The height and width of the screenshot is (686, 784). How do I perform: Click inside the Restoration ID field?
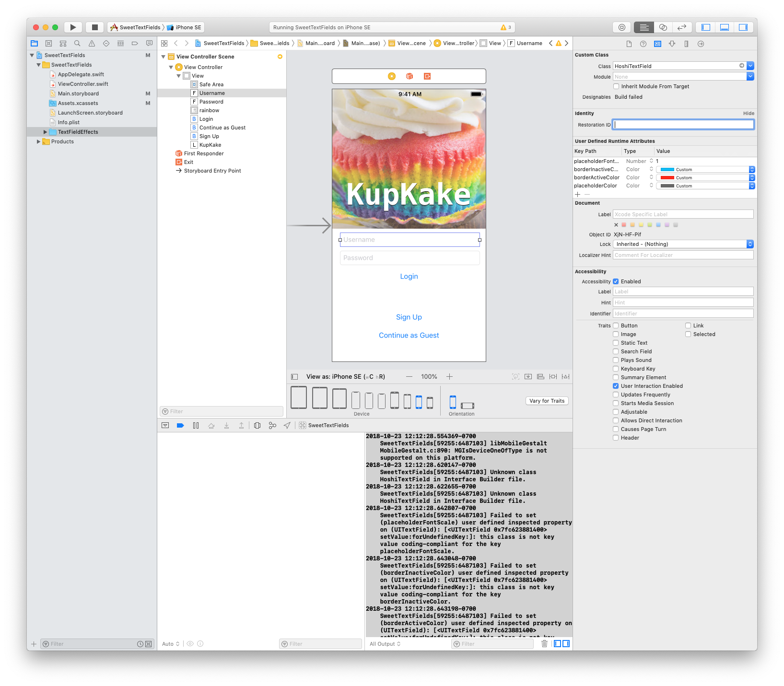click(683, 124)
